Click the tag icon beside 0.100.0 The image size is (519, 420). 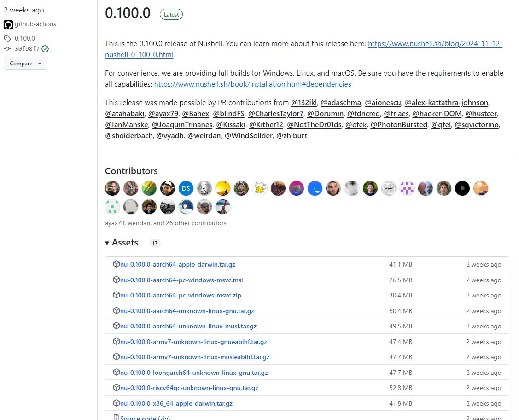7,38
